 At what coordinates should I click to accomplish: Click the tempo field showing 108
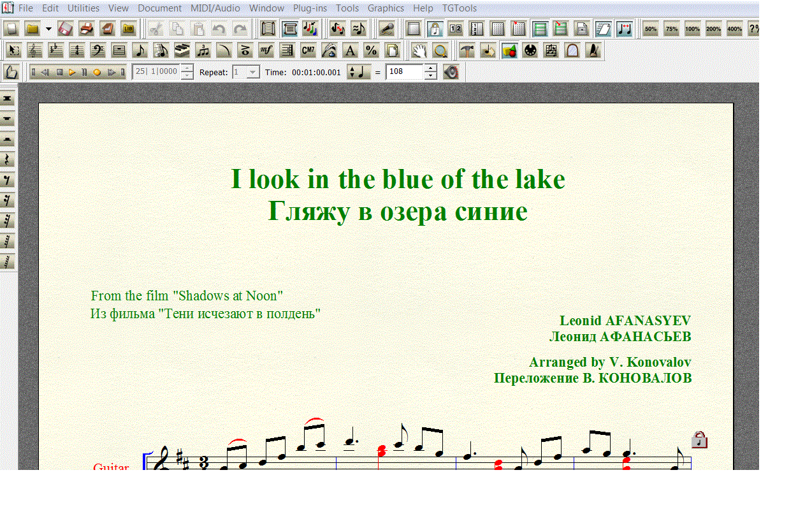pyautogui.click(x=405, y=72)
